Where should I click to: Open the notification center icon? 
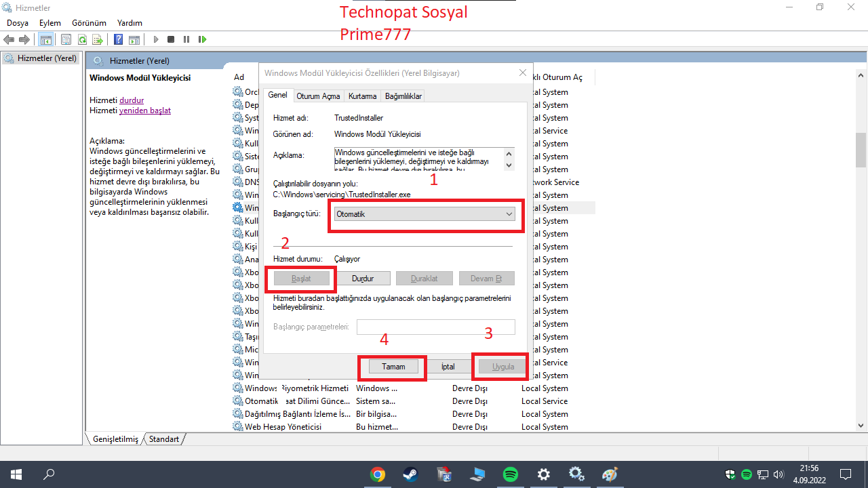pyautogui.click(x=846, y=474)
